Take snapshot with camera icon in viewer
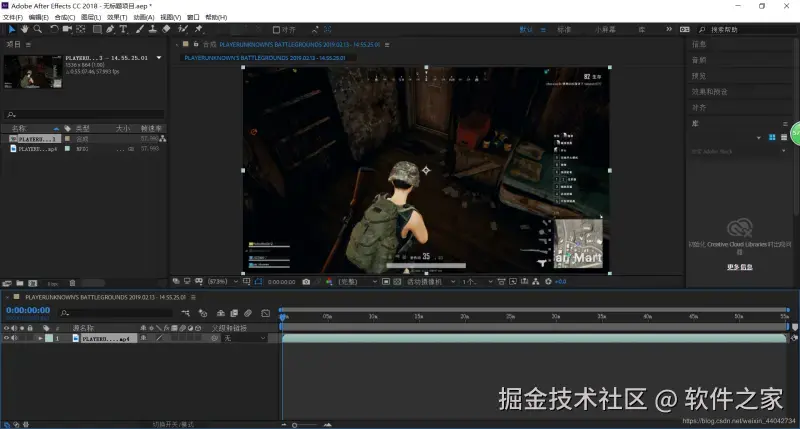Screen dimensions: 800x429 (306, 282)
